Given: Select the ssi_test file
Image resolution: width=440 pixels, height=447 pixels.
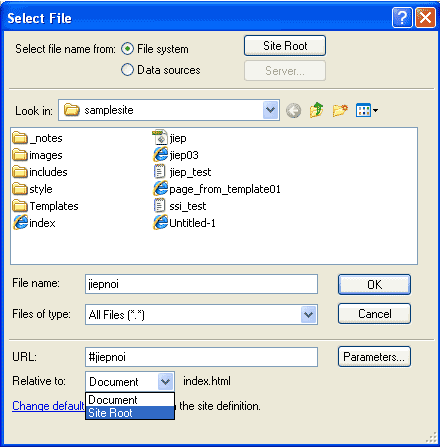Looking at the screenshot, I should [x=180, y=206].
